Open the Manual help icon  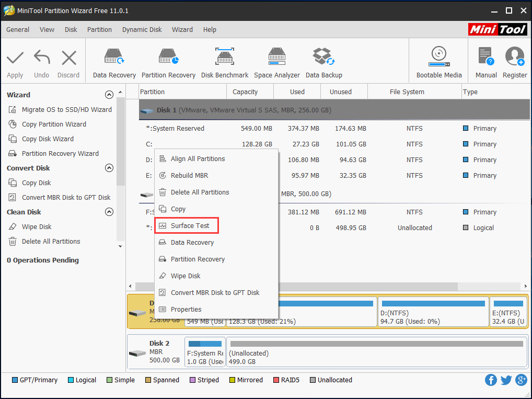486,56
